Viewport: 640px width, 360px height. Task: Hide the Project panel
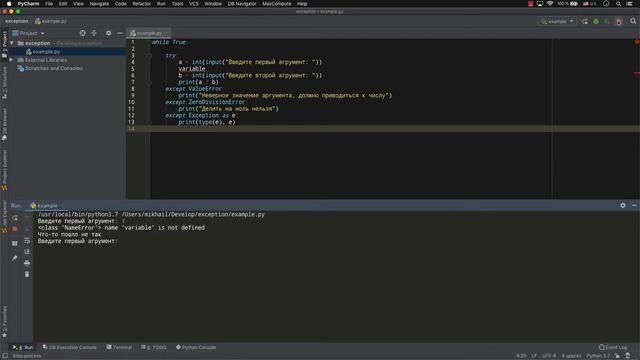(x=120, y=33)
